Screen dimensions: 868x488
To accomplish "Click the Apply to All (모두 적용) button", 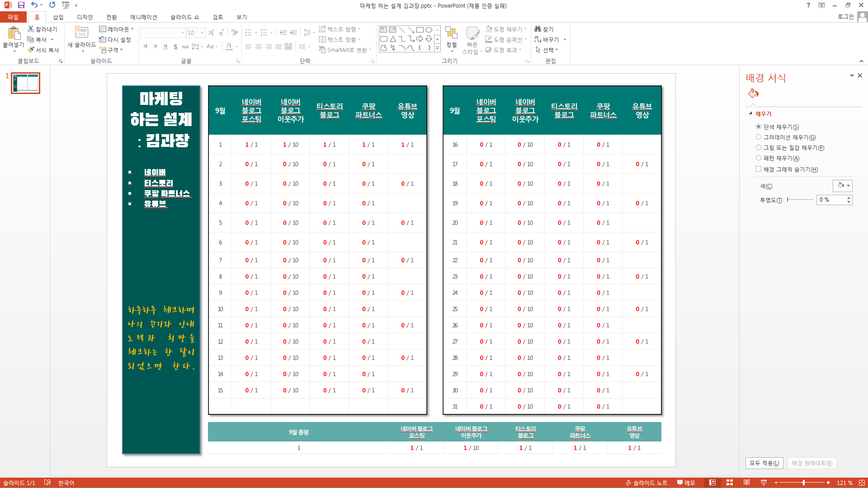I will tap(764, 463).
